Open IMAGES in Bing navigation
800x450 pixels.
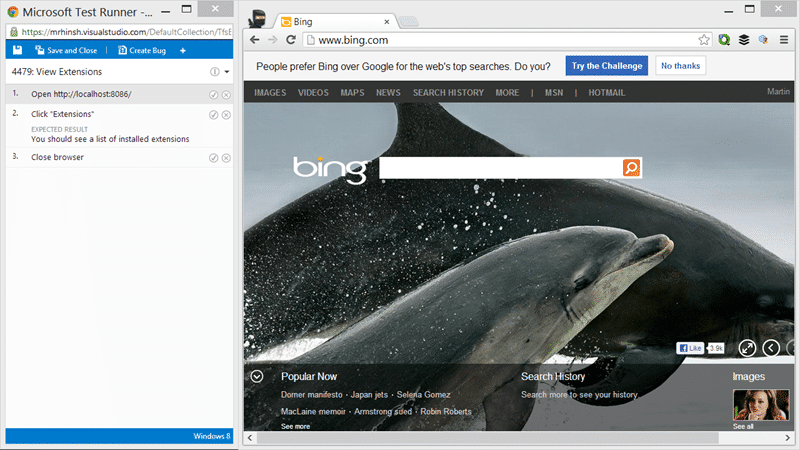270,92
